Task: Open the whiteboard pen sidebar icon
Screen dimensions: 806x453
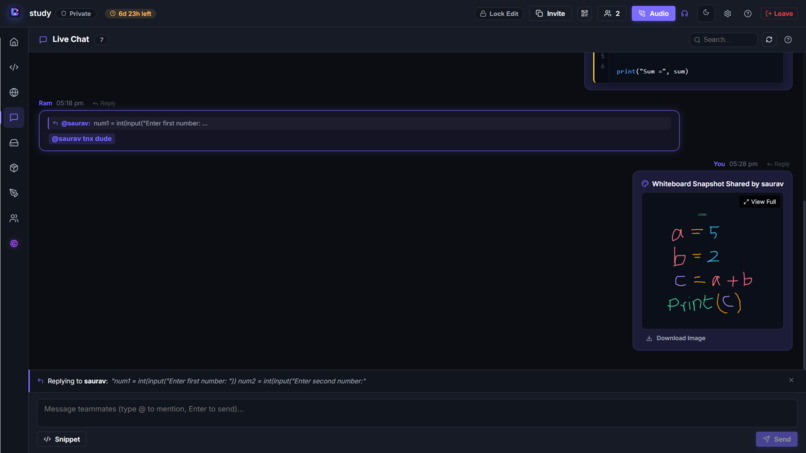Action: click(x=14, y=193)
